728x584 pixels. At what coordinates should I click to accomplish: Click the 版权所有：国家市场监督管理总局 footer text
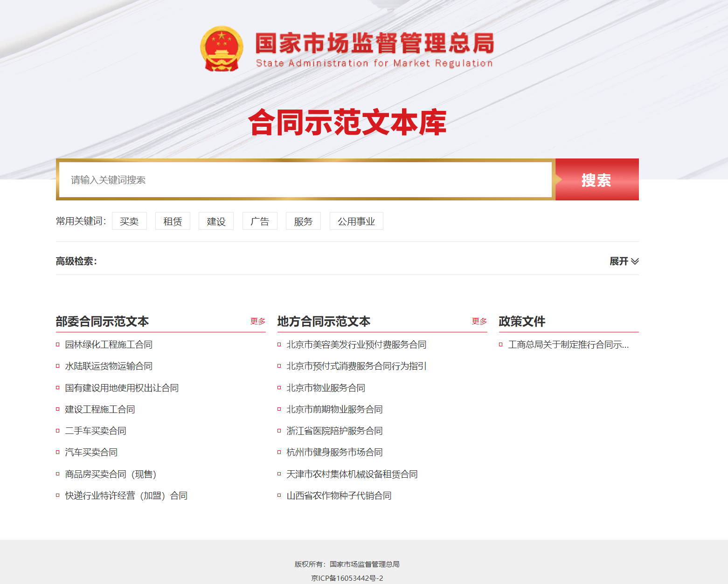click(x=347, y=564)
